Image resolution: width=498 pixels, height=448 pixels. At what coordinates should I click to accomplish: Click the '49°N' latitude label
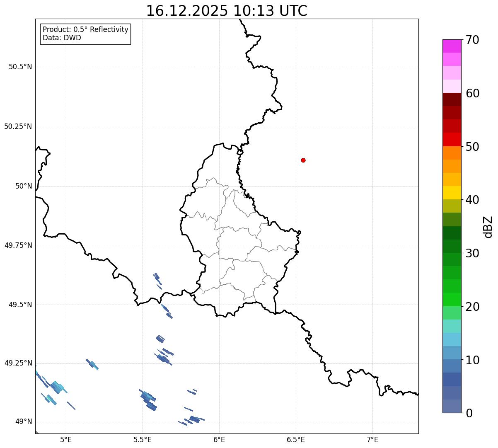click(x=24, y=422)
